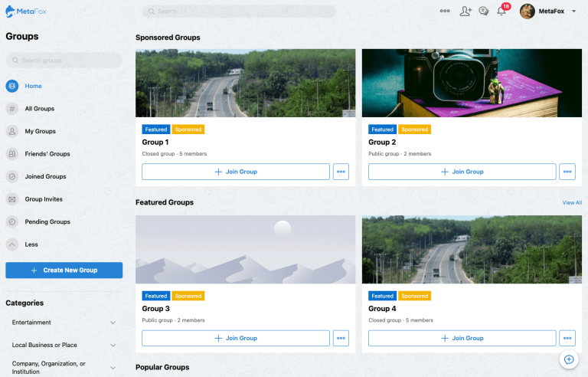View All featured groups link
Viewport: 588px width, 377px height.
click(572, 203)
